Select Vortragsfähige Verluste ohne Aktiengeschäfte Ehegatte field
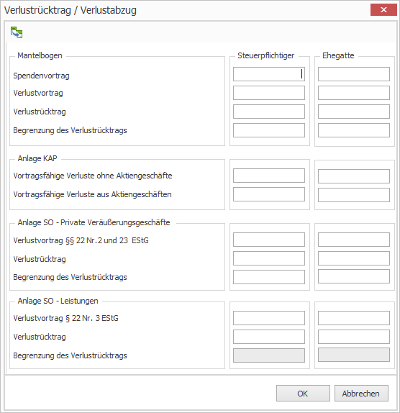 [x=354, y=176]
